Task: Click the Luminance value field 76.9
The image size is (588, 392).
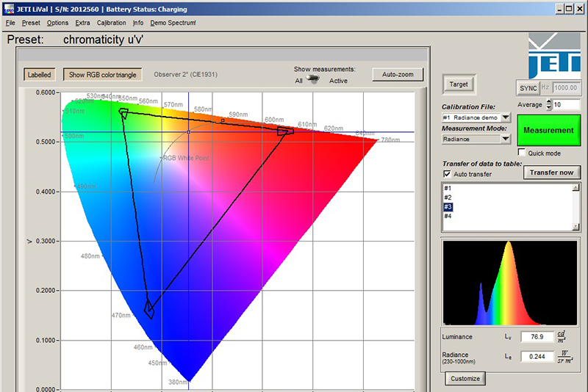Action: click(x=537, y=337)
